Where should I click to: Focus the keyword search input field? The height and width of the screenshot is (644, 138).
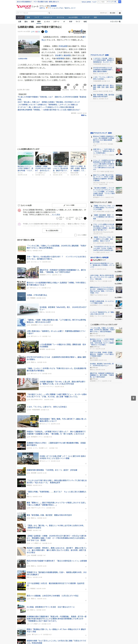32,13
